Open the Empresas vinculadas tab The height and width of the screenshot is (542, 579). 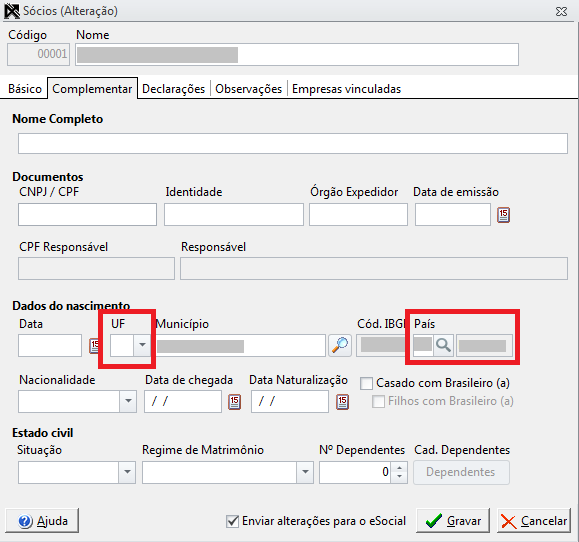point(346,89)
